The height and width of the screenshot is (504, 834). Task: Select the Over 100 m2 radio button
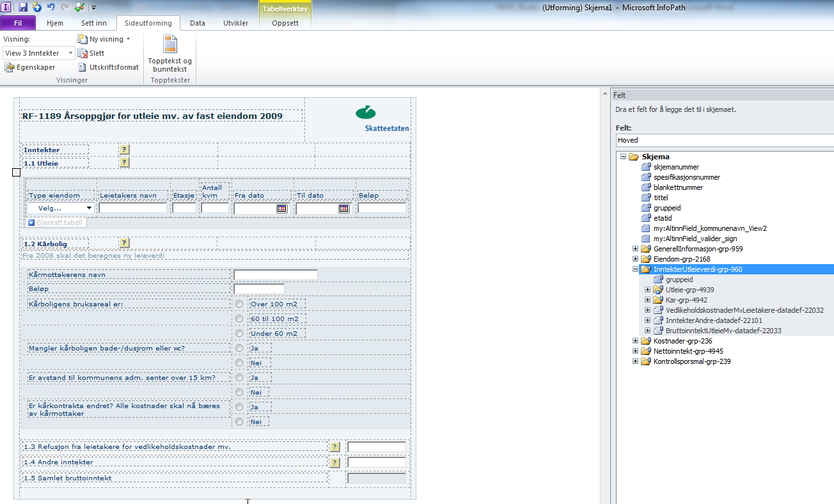click(239, 304)
